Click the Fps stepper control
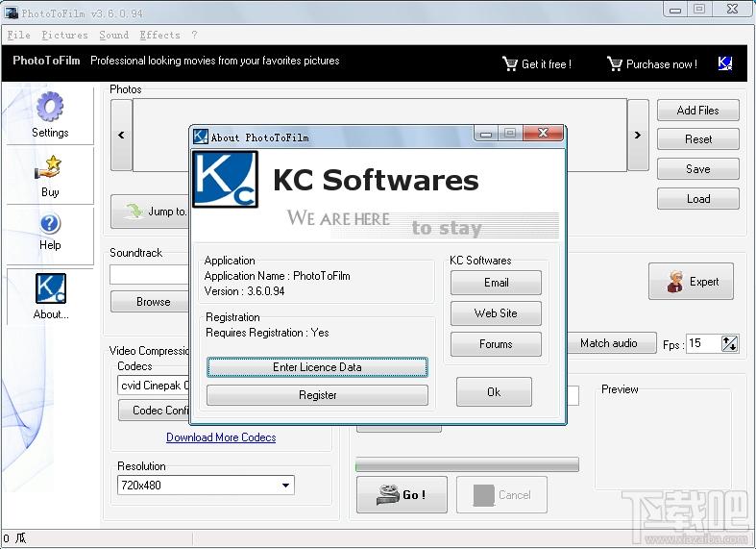This screenshot has width=756, height=549. (x=729, y=343)
